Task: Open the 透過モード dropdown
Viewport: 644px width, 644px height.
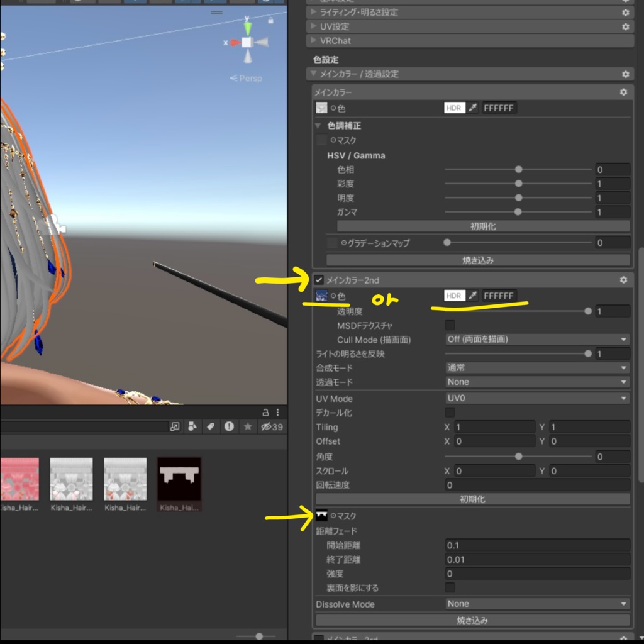Action: click(538, 382)
